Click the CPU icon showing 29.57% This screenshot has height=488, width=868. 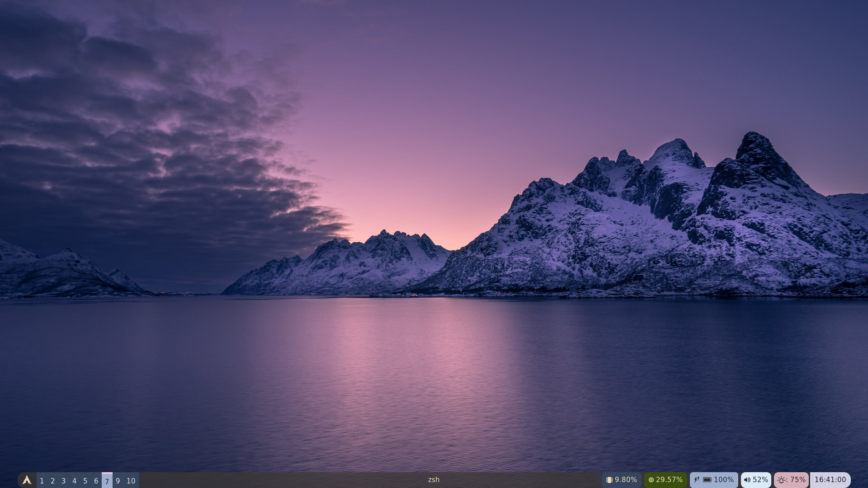(651, 480)
